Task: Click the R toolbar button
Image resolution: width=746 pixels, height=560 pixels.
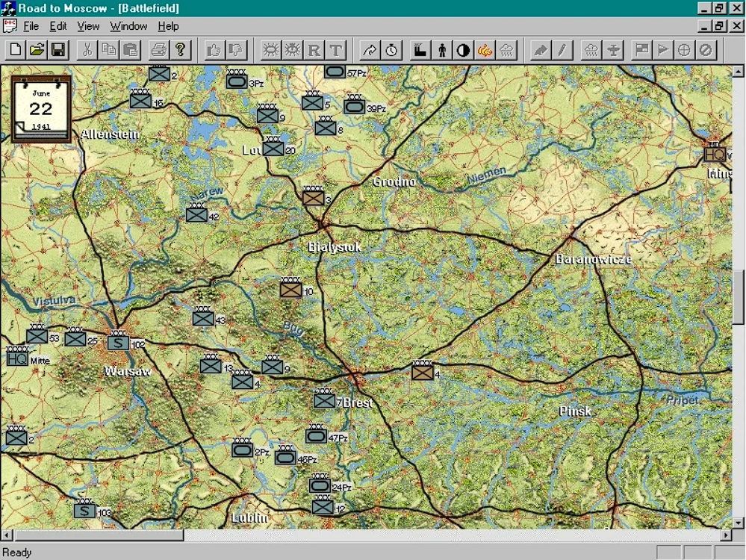Action: [x=314, y=50]
